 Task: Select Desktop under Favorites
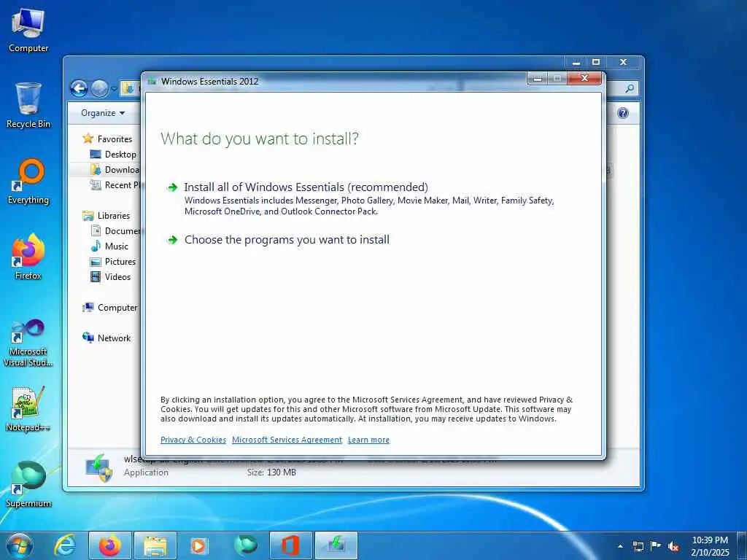[x=113, y=155]
